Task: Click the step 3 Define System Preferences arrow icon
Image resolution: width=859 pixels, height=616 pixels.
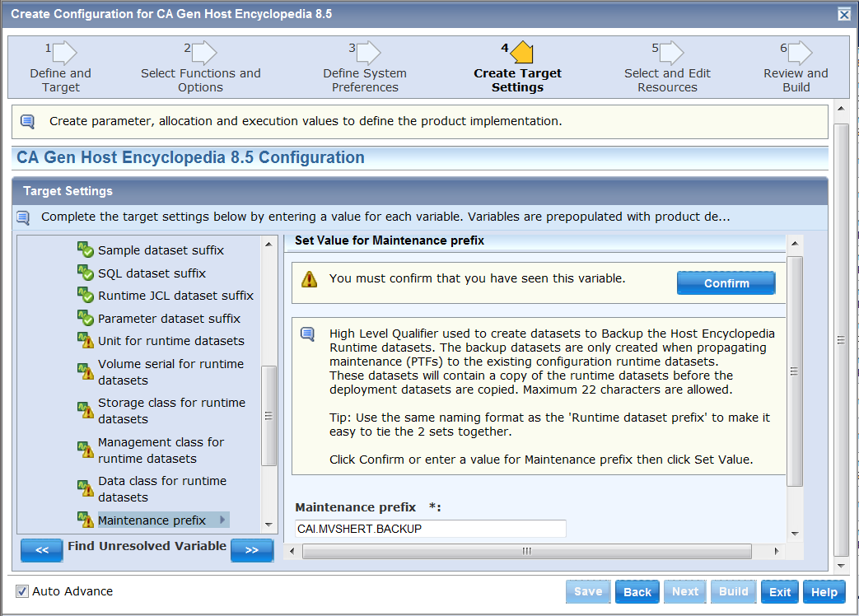Action: 368,53
